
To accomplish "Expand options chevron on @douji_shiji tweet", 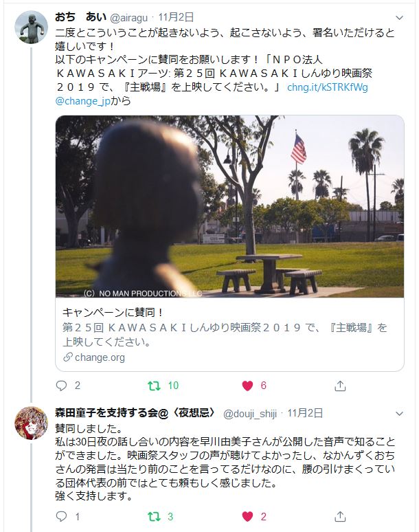I will pos(400,414).
